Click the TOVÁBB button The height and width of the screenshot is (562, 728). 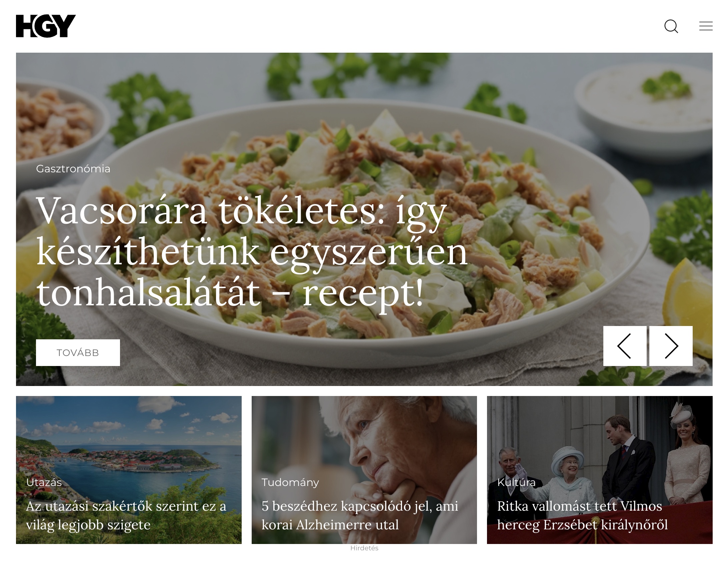(78, 353)
